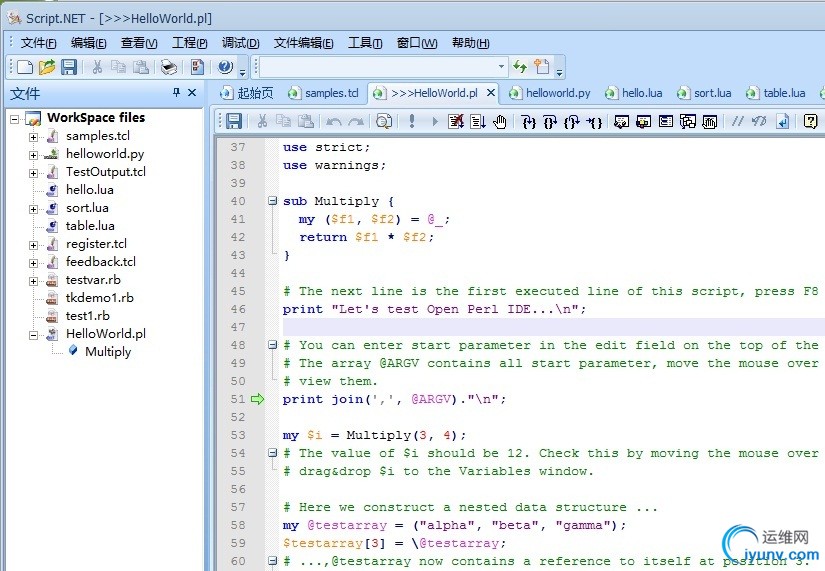This screenshot has width=825, height=571.
Task: Click the Print icon in main toolbar
Action: [169, 67]
